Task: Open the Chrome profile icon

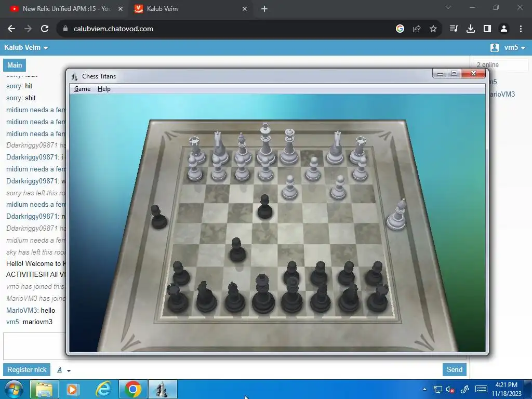Action: [504, 29]
